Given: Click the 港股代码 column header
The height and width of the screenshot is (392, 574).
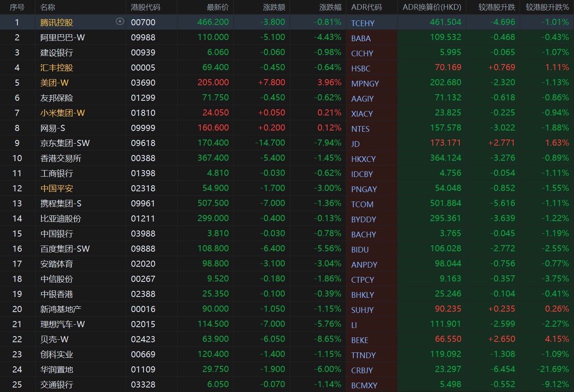Looking at the screenshot, I should tap(146, 7).
